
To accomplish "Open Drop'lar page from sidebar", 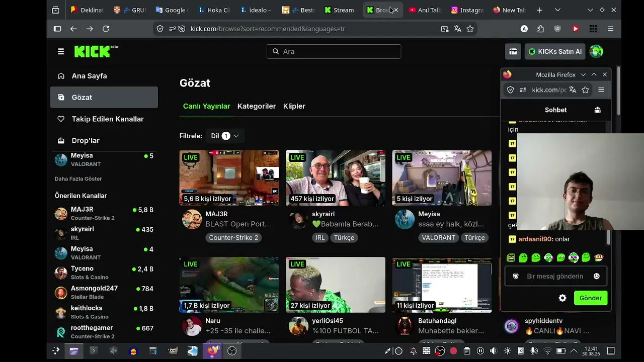I will click(x=104, y=140).
